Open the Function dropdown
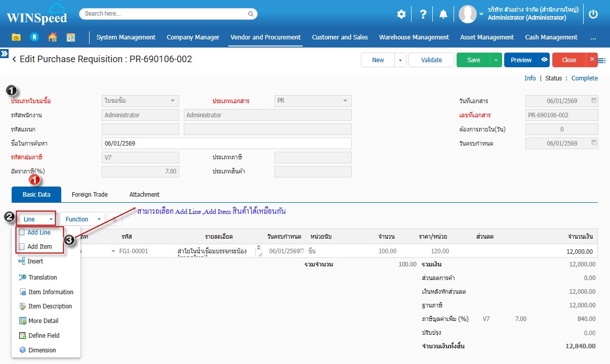 (x=82, y=219)
